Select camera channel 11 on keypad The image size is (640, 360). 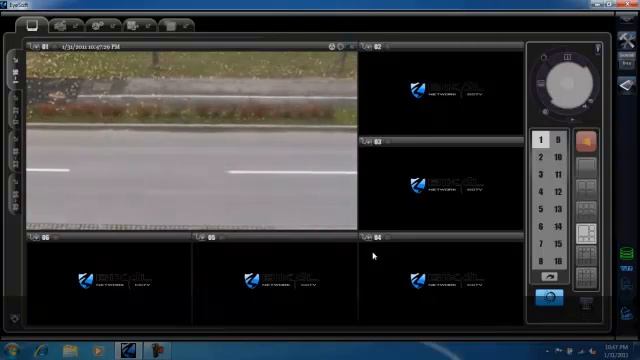point(558,175)
